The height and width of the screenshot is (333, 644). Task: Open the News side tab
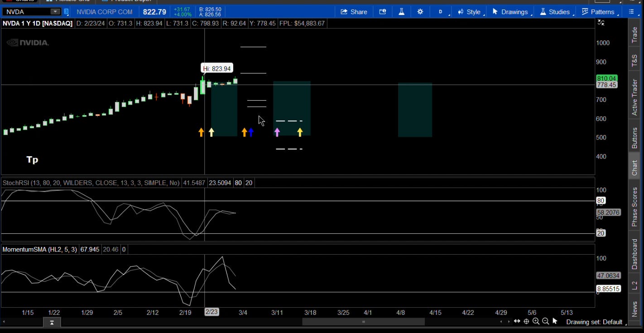[634, 309]
